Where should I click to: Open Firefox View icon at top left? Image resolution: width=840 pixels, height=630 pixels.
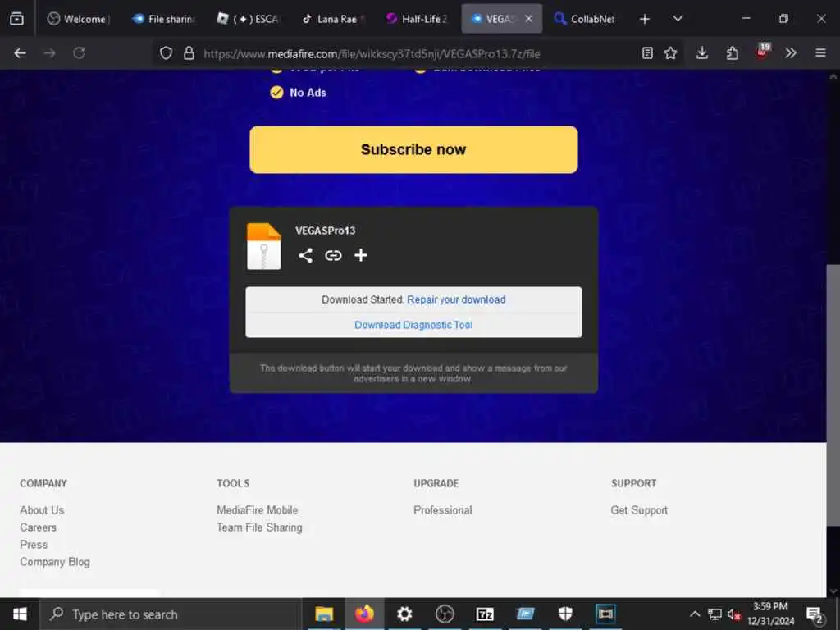pos(16,19)
